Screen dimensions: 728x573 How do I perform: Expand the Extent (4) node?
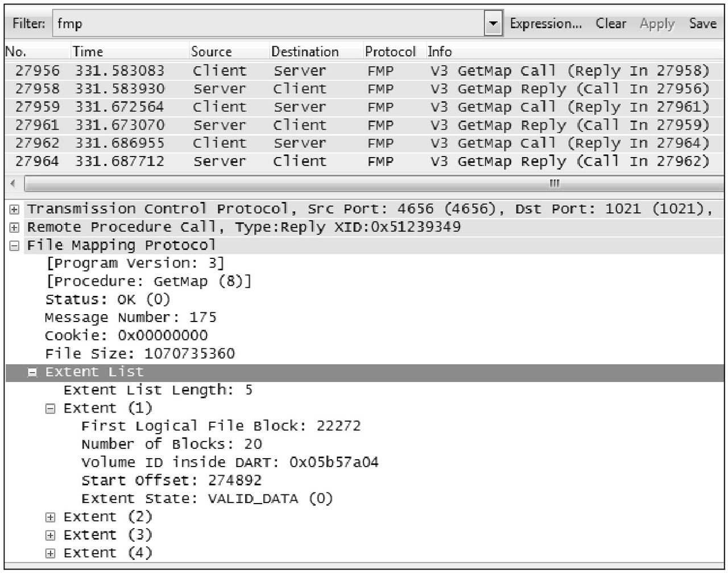pos(51,554)
